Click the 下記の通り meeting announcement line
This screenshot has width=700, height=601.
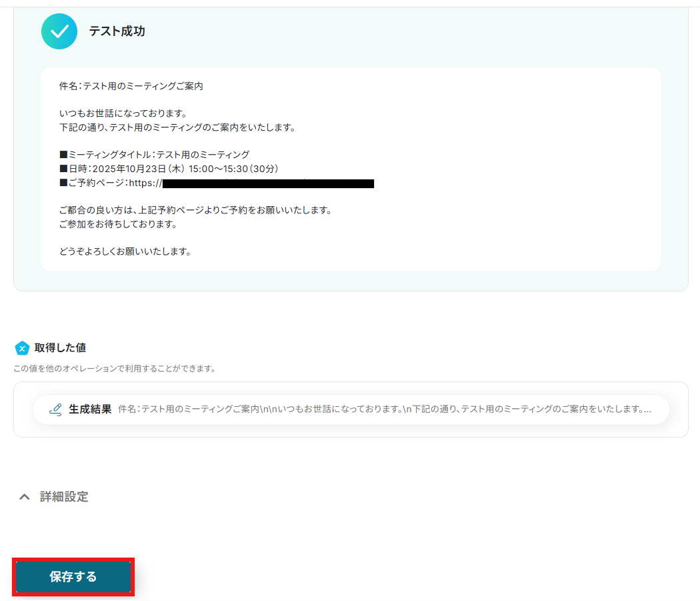[x=178, y=127]
